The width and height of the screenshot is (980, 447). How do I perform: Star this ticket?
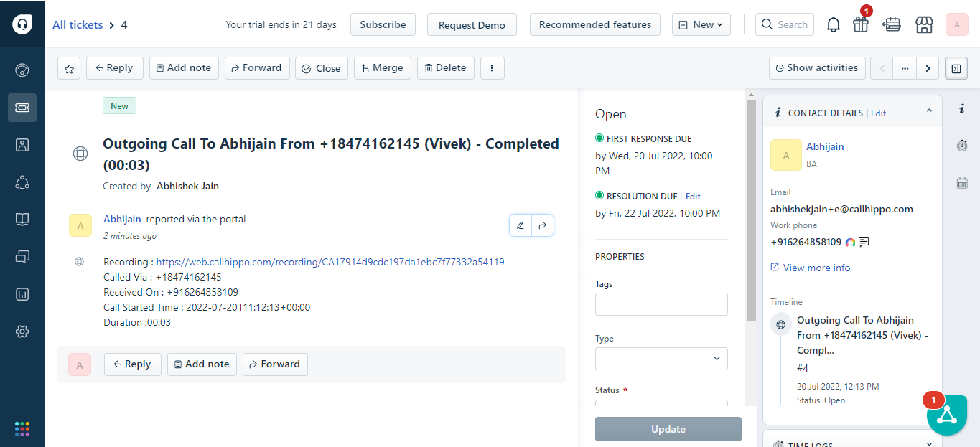coord(69,68)
